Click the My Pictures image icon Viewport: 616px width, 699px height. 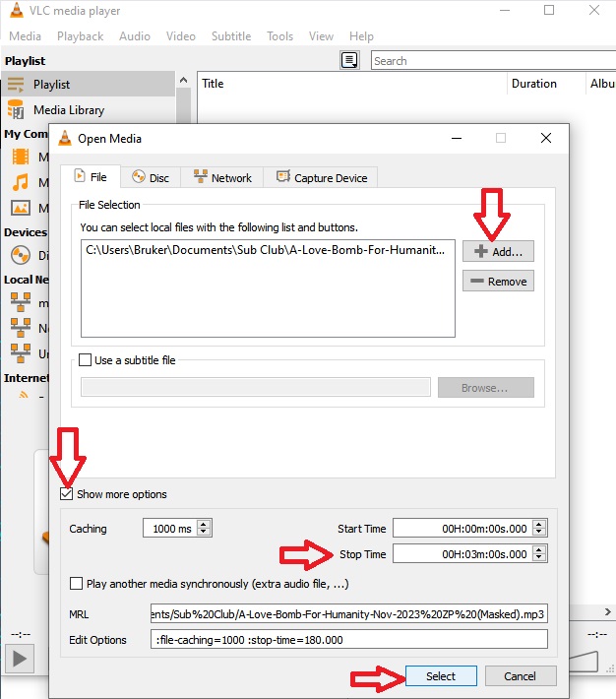pyautogui.click(x=21, y=208)
